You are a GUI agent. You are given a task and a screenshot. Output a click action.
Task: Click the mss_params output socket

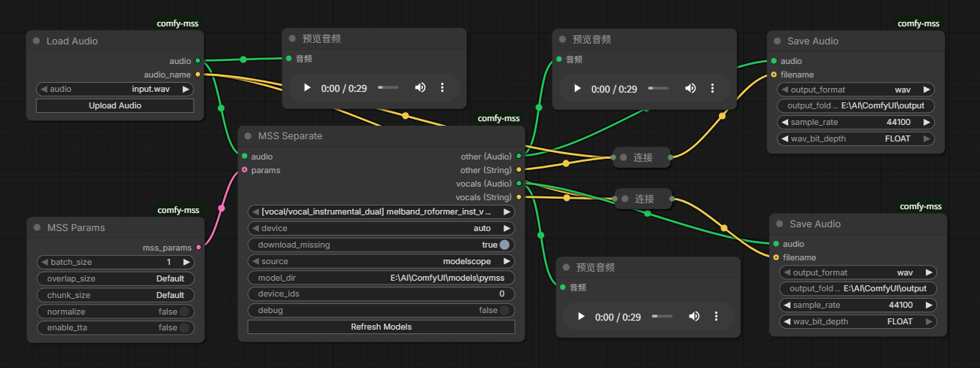[x=198, y=247]
